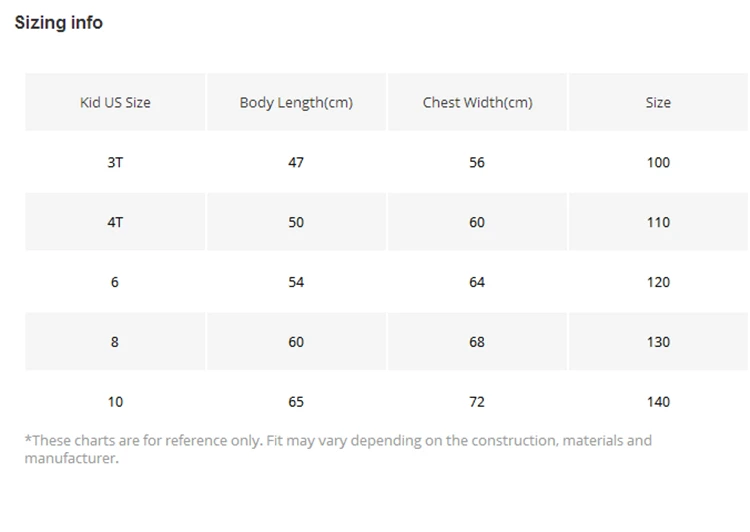Click the Kid US size 10 cell

click(115, 401)
